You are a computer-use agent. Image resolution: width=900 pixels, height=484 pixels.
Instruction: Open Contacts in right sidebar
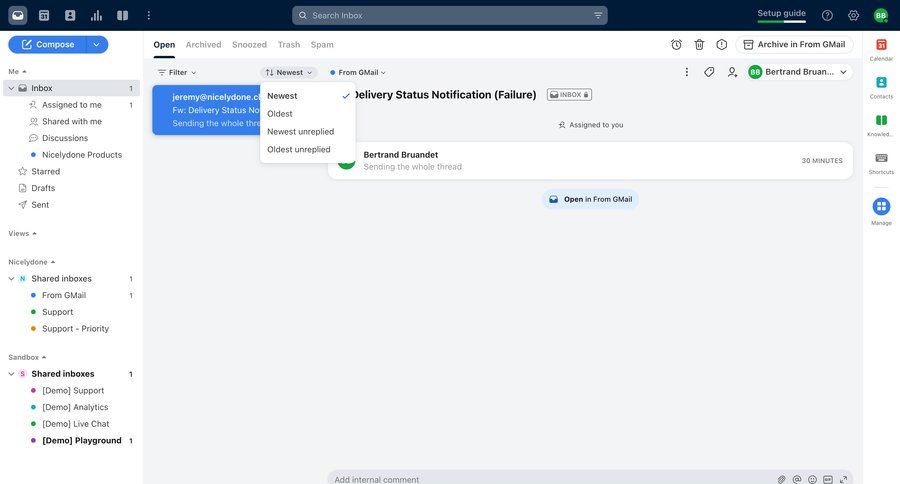(881, 87)
